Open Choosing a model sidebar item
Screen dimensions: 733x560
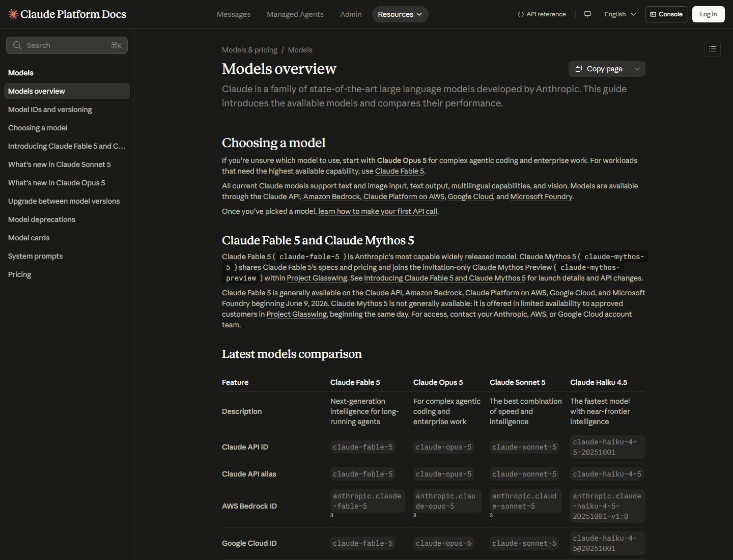(x=67, y=128)
